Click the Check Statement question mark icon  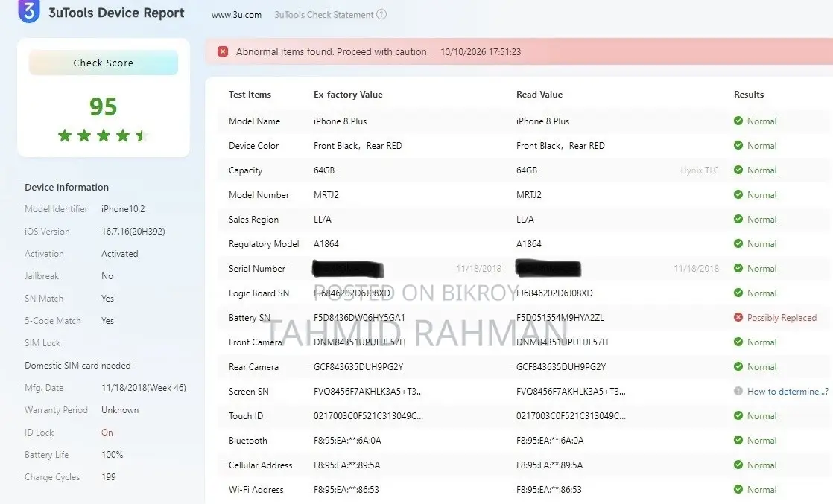coord(381,14)
